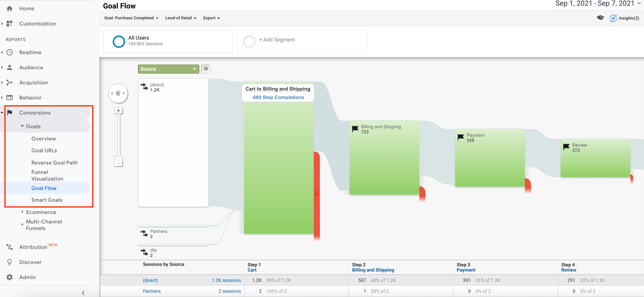Open the Insights(2) icon

click(x=613, y=18)
